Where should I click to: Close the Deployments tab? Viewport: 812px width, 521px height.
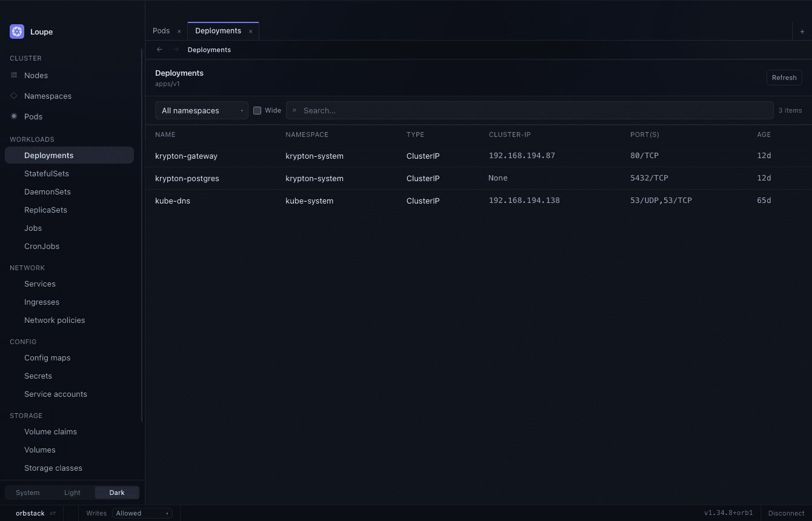coord(250,31)
